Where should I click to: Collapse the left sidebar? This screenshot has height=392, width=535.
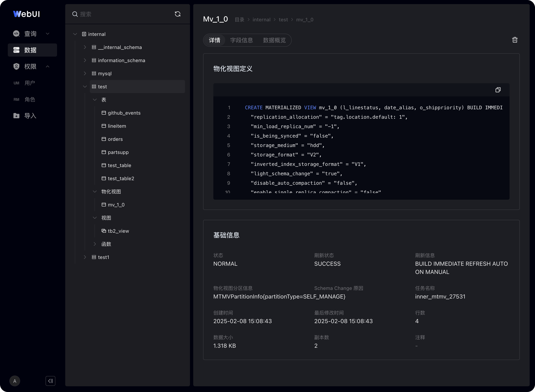(x=50, y=381)
